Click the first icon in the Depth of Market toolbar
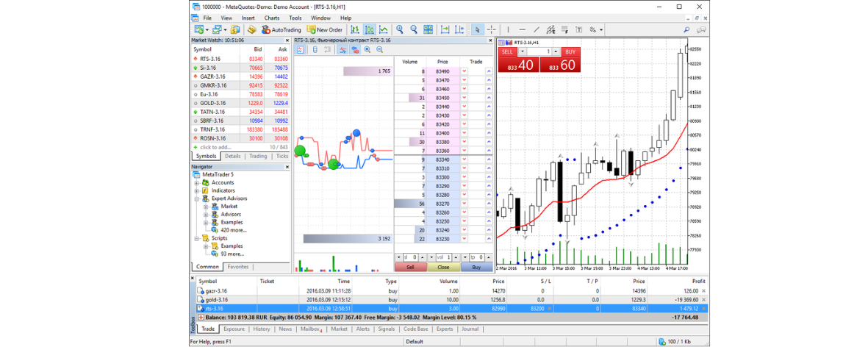This screenshot has height=347, width=868. click(x=301, y=49)
